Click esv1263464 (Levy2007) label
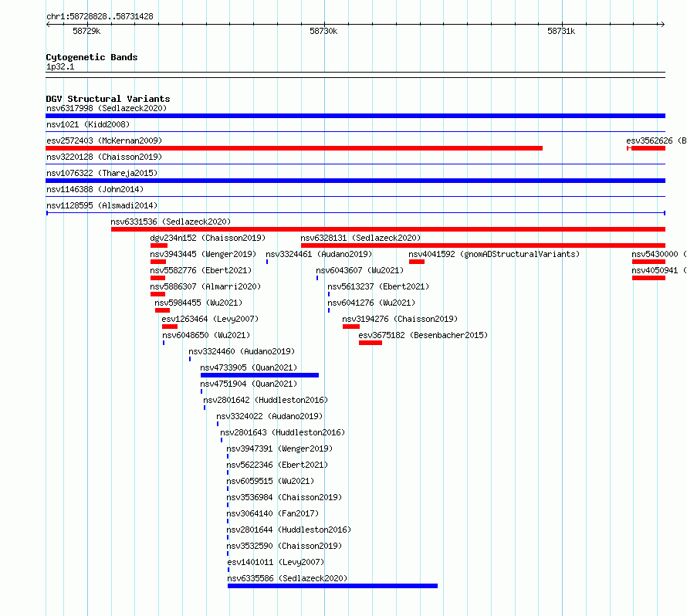Screen dimensions: 687x616 coord(210,319)
